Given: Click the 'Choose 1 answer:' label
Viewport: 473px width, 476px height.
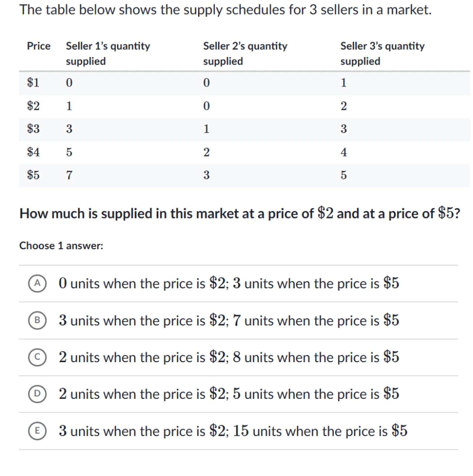Looking at the screenshot, I should click(x=61, y=246).
